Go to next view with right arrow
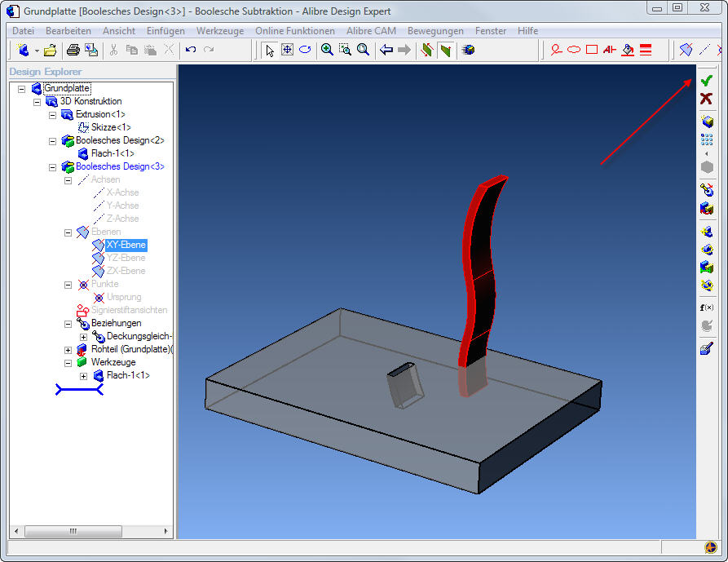This screenshot has height=562, width=728. click(x=404, y=50)
